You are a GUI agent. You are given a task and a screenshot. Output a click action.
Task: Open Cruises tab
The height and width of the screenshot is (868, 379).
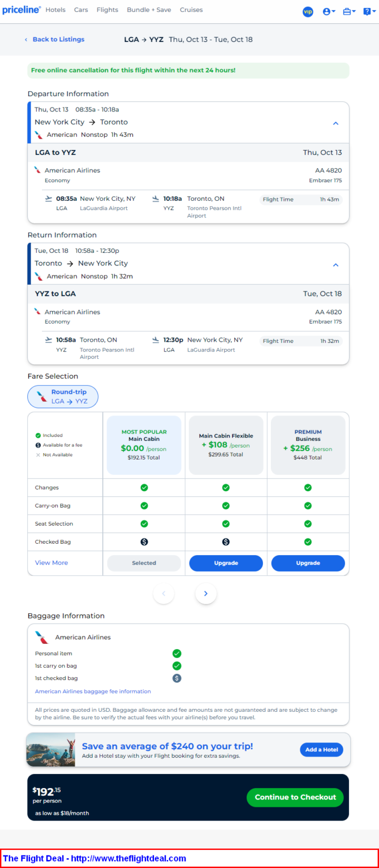pos(191,10)
